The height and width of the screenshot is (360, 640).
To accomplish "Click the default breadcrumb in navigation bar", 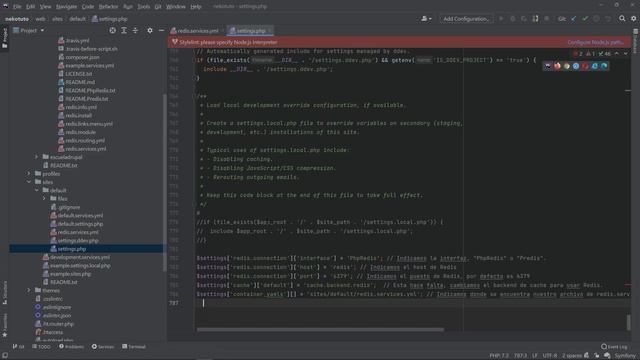I will pyautogui.click(x=77, y=19).
